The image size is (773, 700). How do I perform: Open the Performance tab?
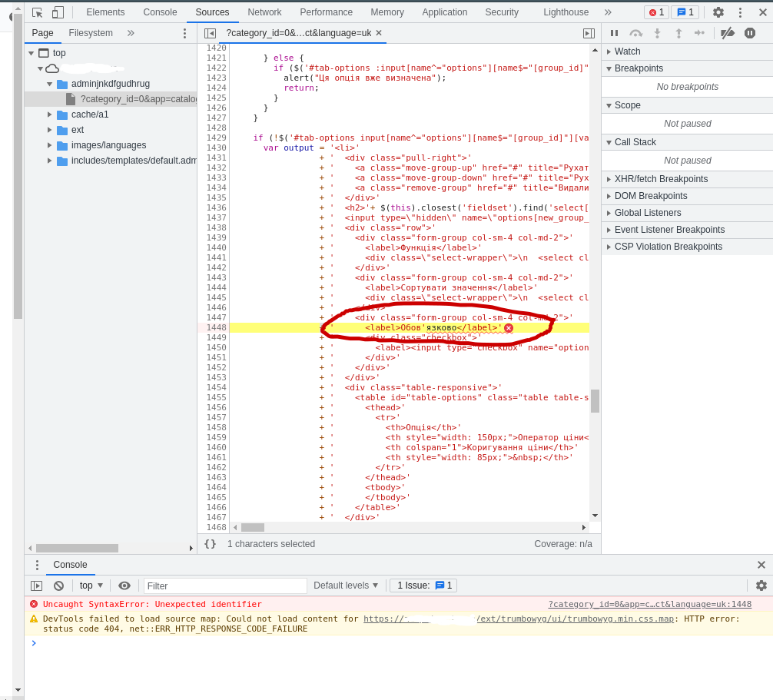click(x=326, y=12)
